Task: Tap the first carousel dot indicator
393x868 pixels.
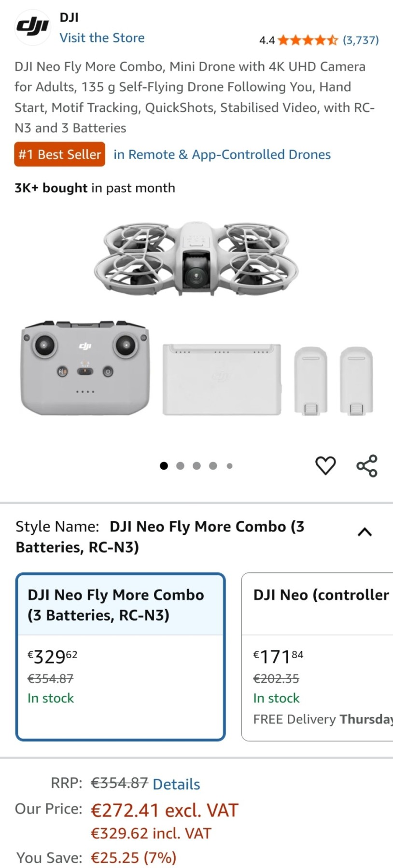Action: pos(164,466)
